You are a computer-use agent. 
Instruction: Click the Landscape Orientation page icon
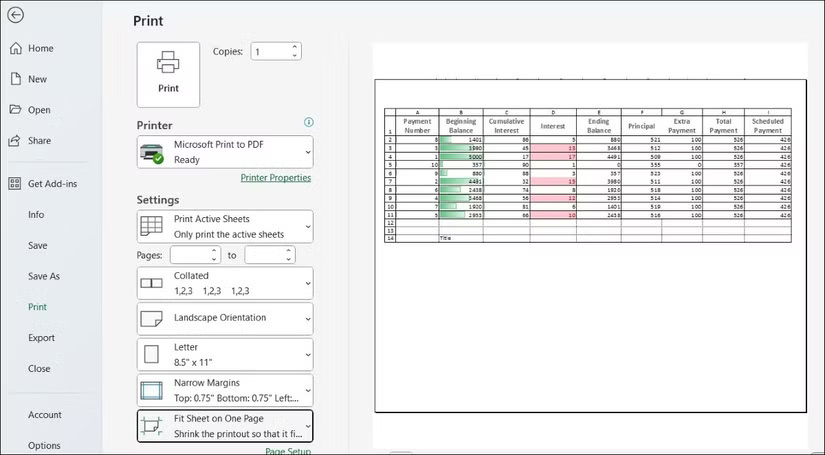(152, 318)
